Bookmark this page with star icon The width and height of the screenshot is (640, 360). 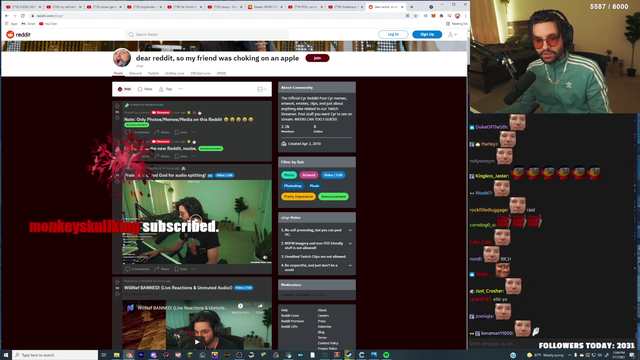[416, 16]
